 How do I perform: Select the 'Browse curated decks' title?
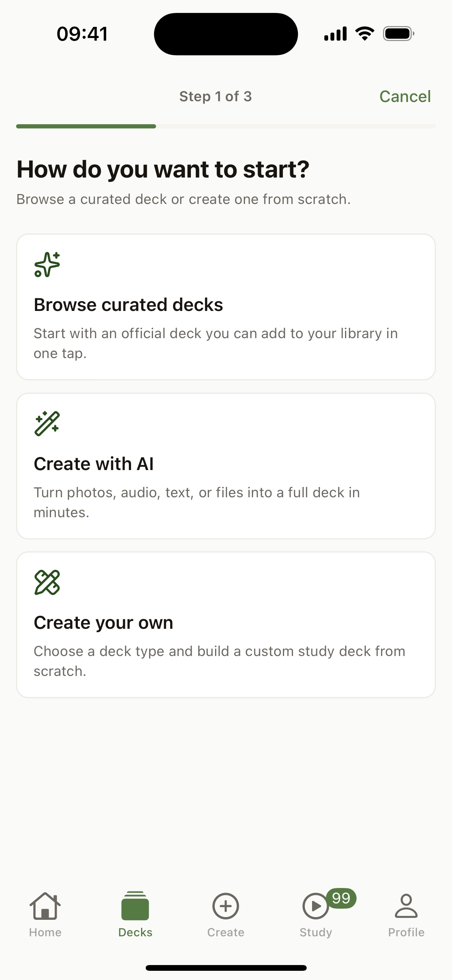pyautogui.click(x=128, y=305)
